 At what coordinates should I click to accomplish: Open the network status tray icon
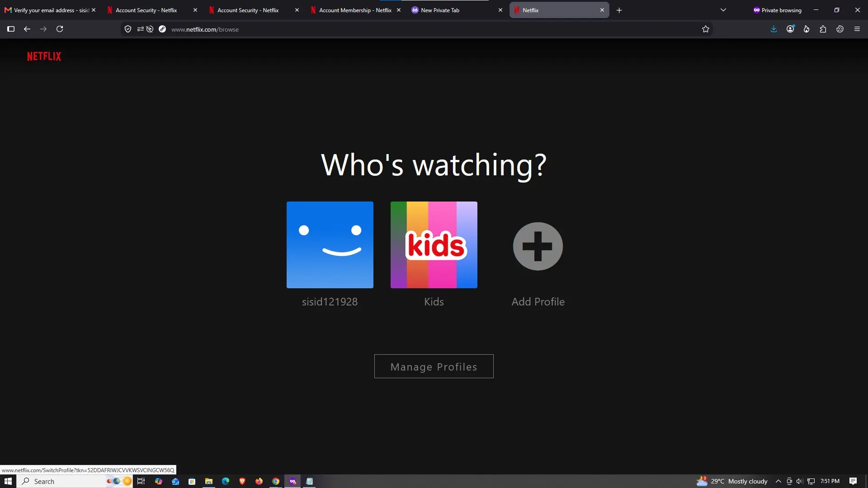[811, 481]
